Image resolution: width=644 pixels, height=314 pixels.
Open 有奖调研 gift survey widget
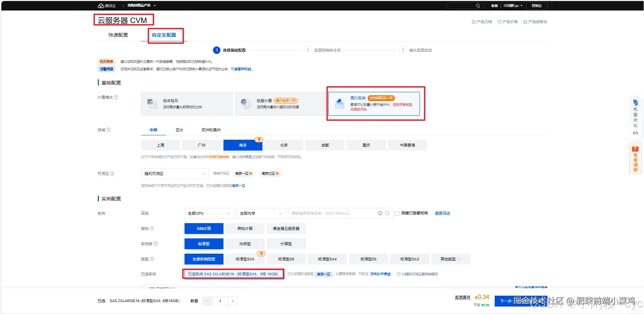[635, 159]
